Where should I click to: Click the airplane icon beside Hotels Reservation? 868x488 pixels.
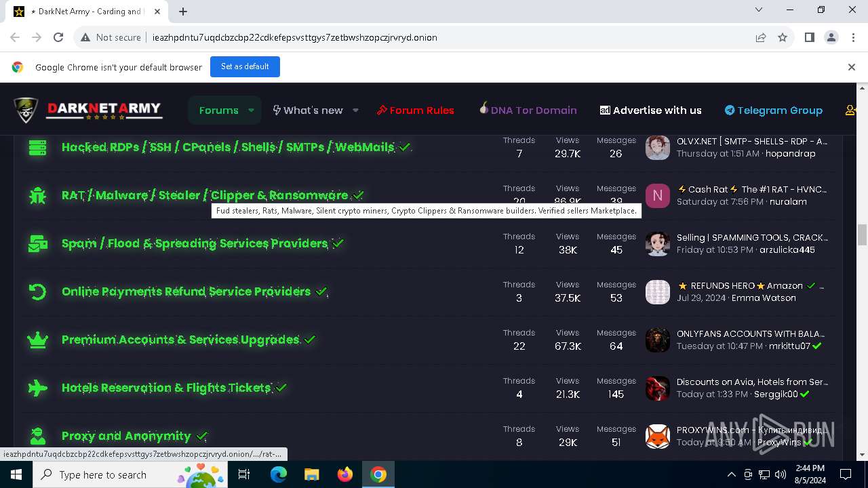[x=37, y=388]
